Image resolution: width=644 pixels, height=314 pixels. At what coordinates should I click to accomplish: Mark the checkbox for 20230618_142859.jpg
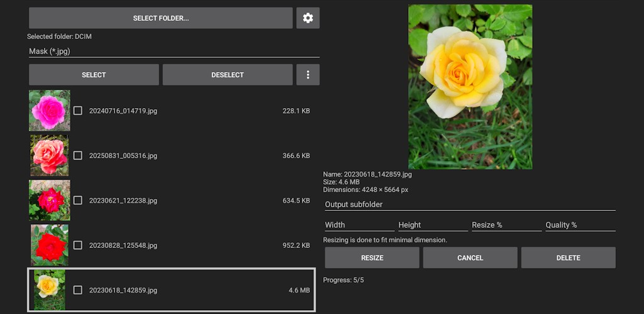tap(78, 290)
